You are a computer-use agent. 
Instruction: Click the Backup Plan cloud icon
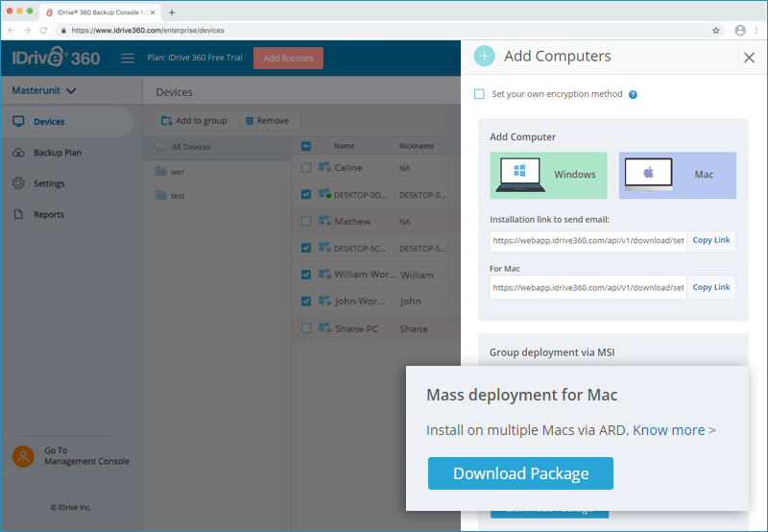pyautogui.click(x=18, y=153)
